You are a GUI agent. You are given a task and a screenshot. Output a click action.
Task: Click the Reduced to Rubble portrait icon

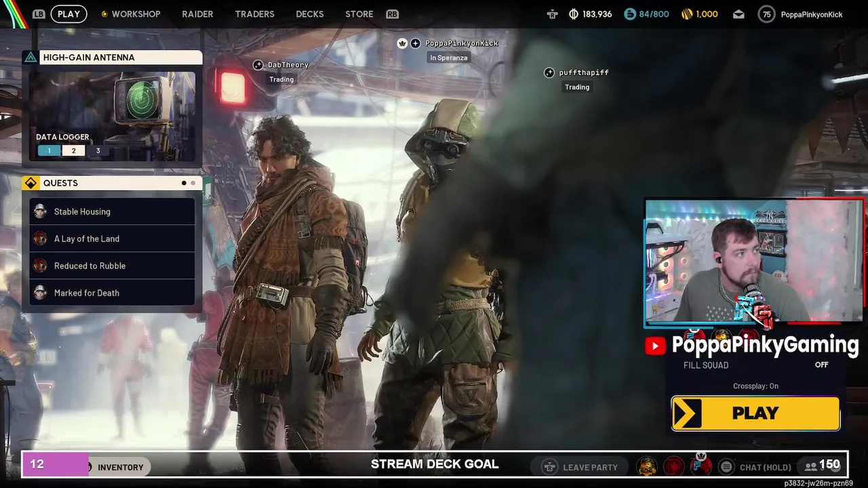coord(40,266)
